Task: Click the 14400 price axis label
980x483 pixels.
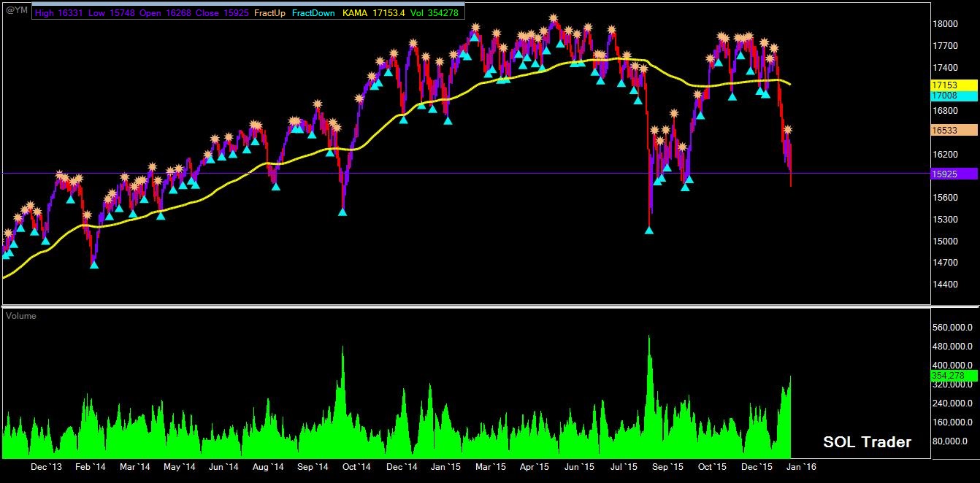Action: 945,285
